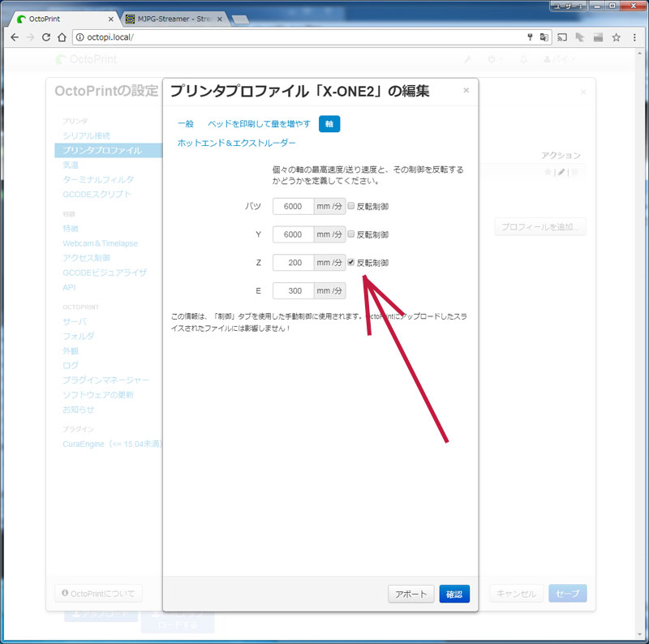Open the user account dropdown in navbar
649x644 pixels.
pyautogui.click(x=559, y=59)
